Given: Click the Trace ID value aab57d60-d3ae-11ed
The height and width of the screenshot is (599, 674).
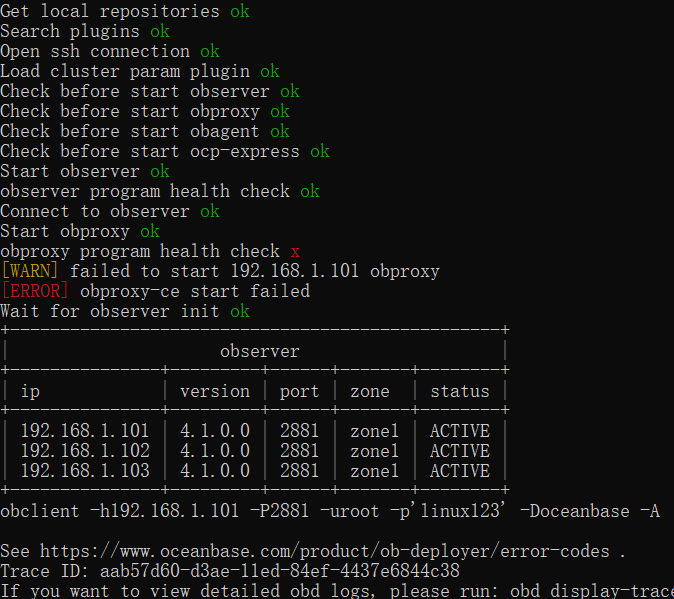Looking at the screenshot, I should click(280, 571).
